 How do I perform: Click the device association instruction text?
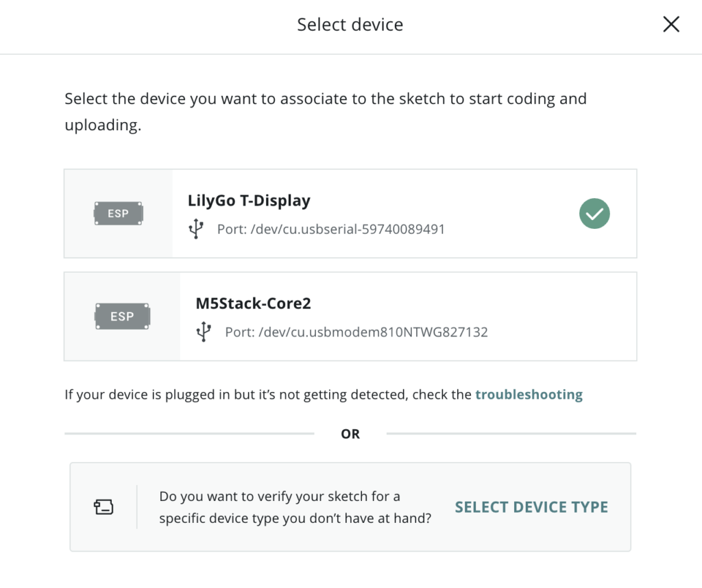(326, 112)
